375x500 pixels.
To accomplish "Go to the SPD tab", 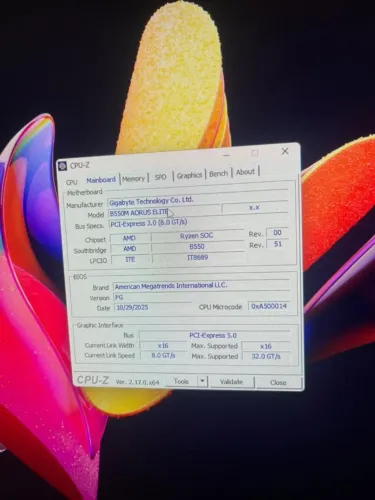I will (160, 177).
